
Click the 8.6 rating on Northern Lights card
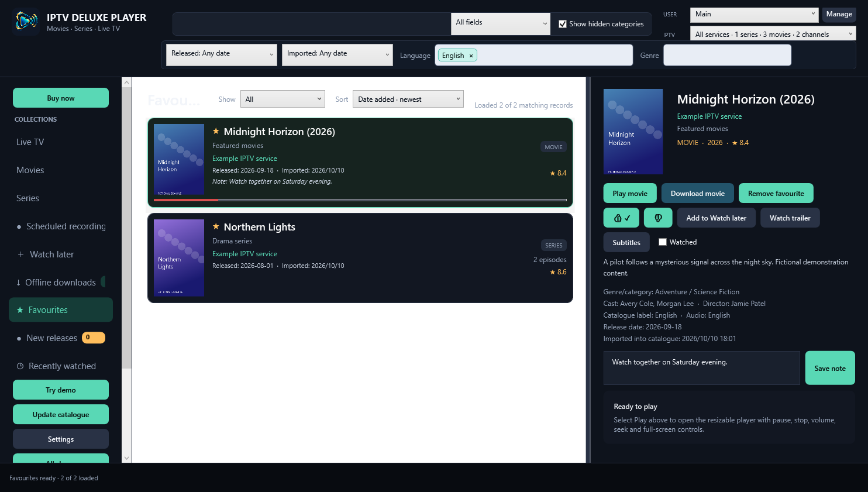[x=558, y=272]
